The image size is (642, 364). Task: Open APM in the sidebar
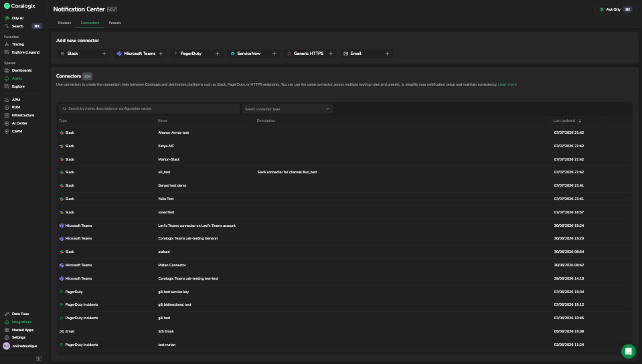click(12, 100)
